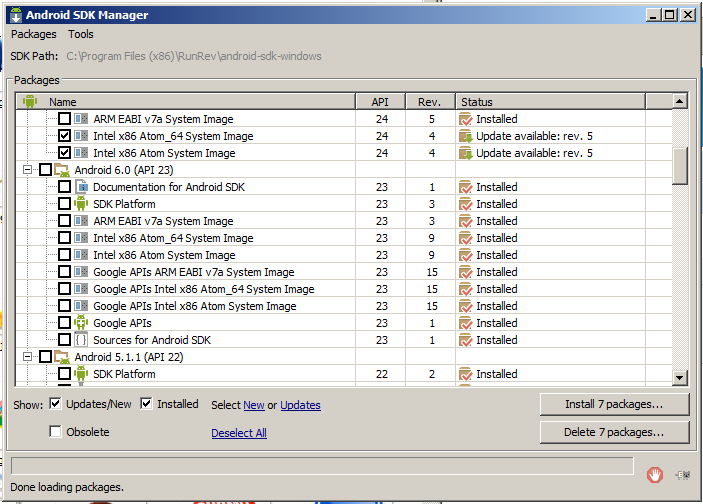Select the Intel x86 Atom_64 System Image API 23 text
The height and width of the screenshot is (504, 703).
(x=173, y=238)
